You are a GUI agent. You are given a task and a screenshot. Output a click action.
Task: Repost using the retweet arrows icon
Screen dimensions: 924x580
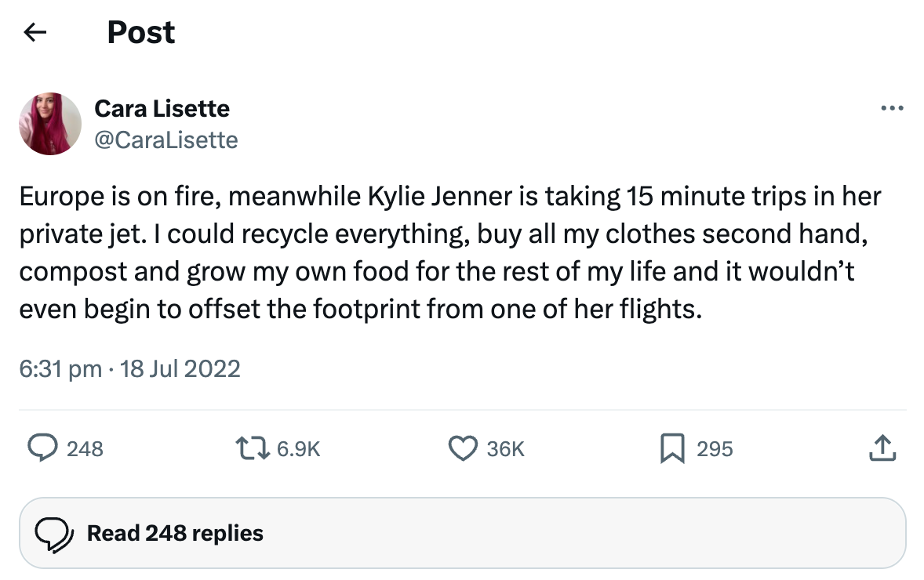(250, 448)
